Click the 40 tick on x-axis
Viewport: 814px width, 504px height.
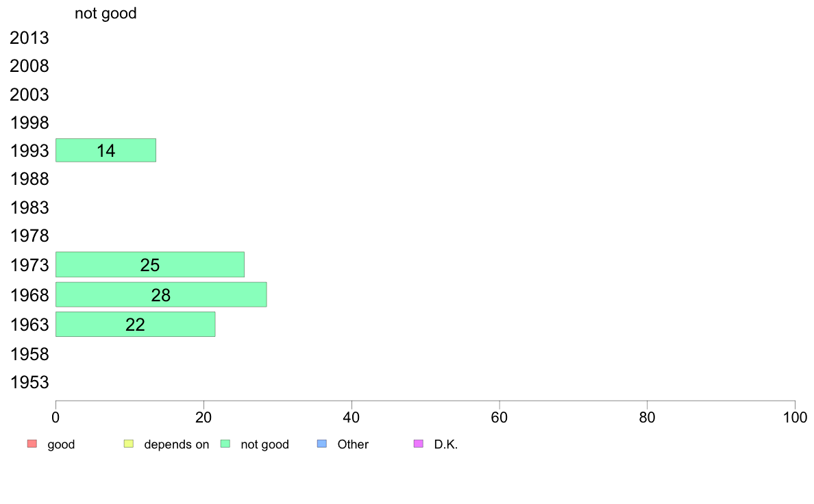pyautogui.click(x=351, y=417)
